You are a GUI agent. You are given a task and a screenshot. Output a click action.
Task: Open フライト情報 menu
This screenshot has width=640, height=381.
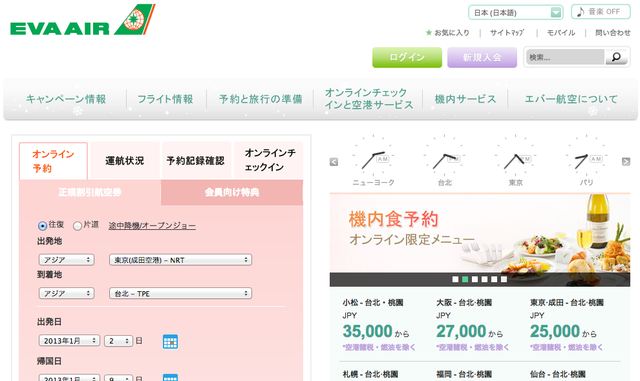click(x=165, y=99)
